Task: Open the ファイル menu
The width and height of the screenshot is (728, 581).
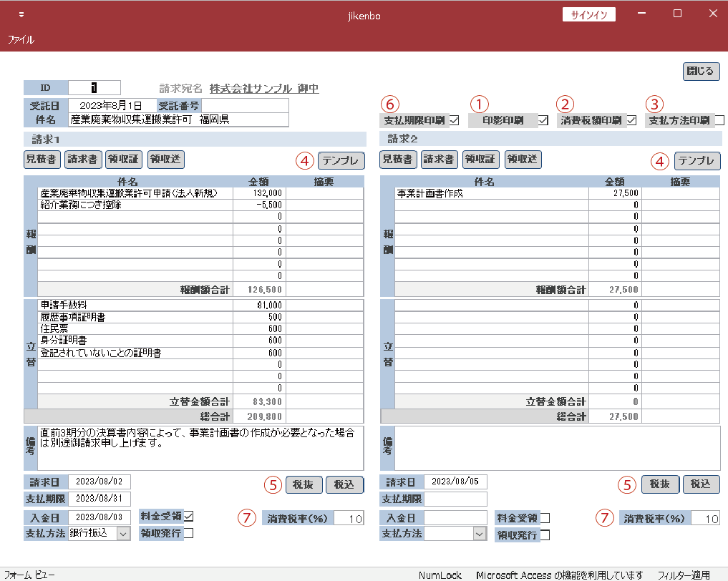Action: (21, 40)
